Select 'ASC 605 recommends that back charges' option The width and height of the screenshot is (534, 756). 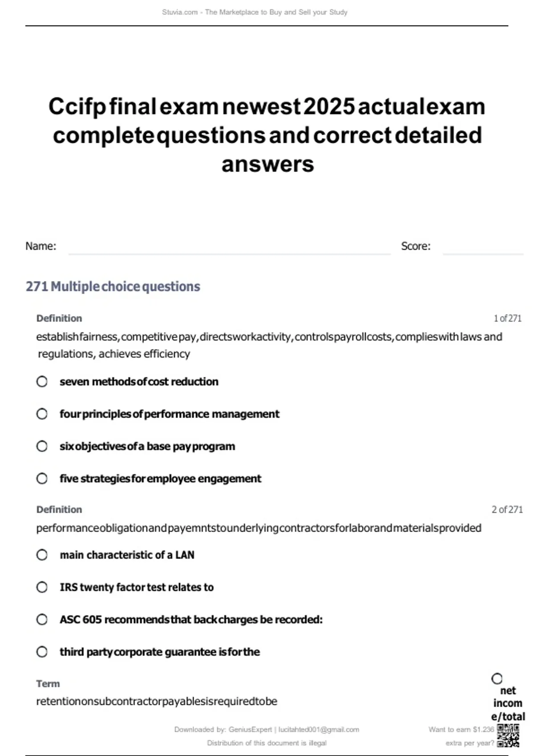click(x=42, y=619)
